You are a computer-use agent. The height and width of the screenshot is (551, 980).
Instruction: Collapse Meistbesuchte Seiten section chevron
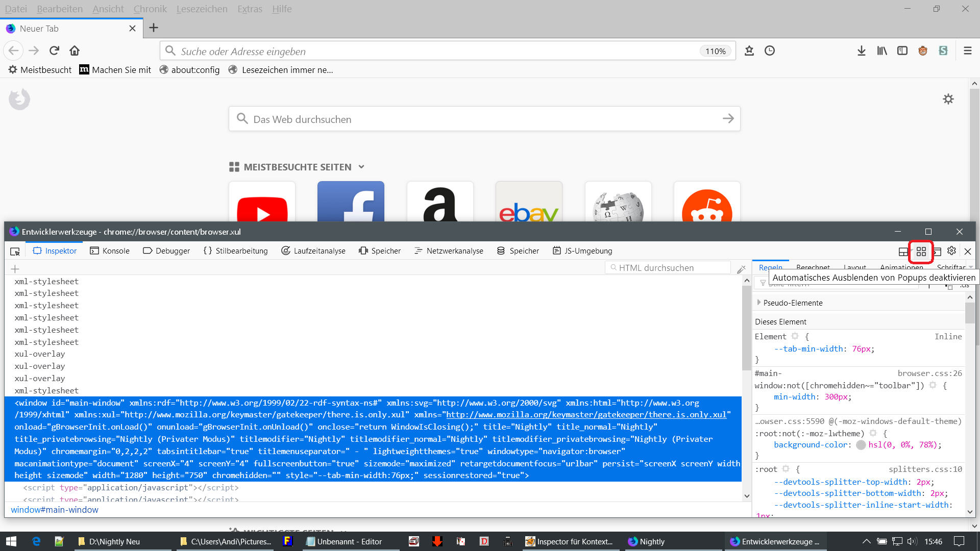pos(361,167)
